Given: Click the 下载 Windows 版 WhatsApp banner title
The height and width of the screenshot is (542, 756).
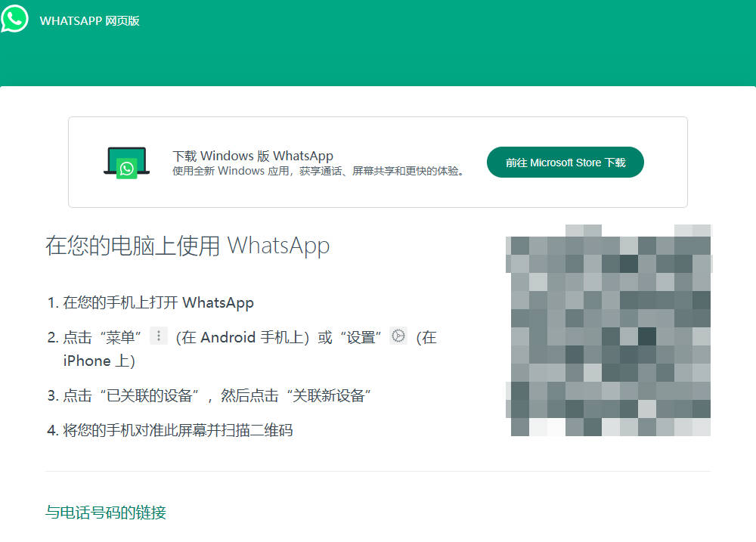Looking at the screenshot, I should coord(253,156).
